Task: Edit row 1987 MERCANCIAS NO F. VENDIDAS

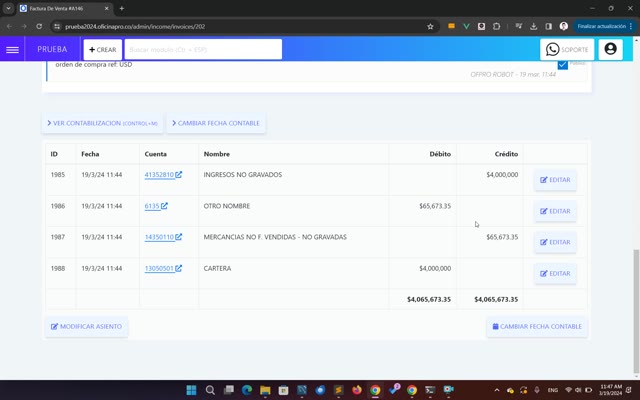Action: [x=555, y=242]
